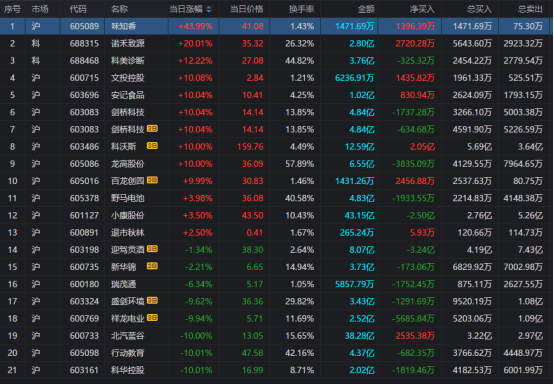The width and height of the screenshot is (554, 384).
Task: Sort by the 总卖出 column header
Action: 530,9
